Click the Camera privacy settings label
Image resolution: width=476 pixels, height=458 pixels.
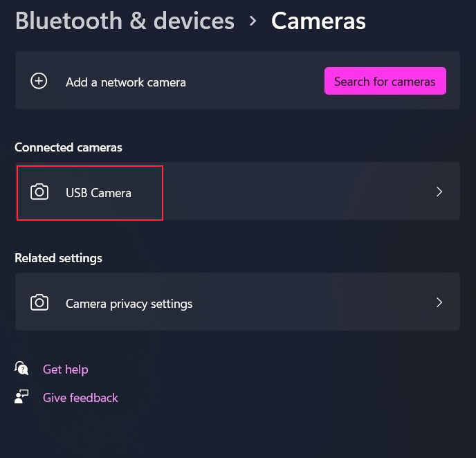click(129, 303)
